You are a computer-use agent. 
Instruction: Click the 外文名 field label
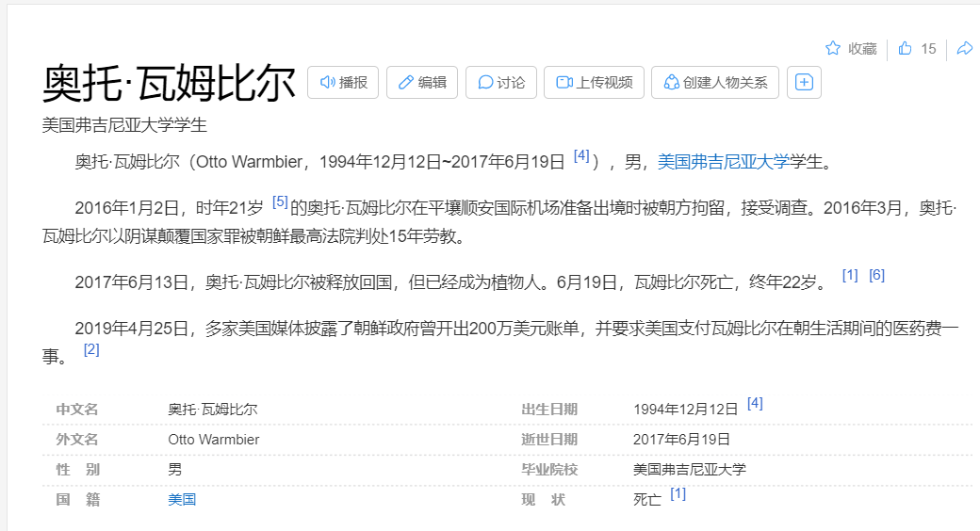[77, 440]
